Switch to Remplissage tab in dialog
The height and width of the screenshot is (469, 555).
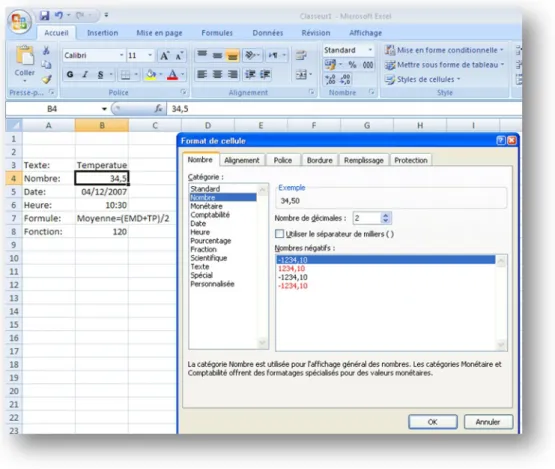pyautogui.click(x=364, y=160)
